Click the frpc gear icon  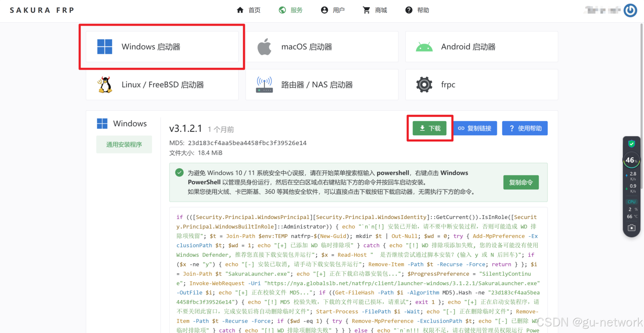pos(424,85)
